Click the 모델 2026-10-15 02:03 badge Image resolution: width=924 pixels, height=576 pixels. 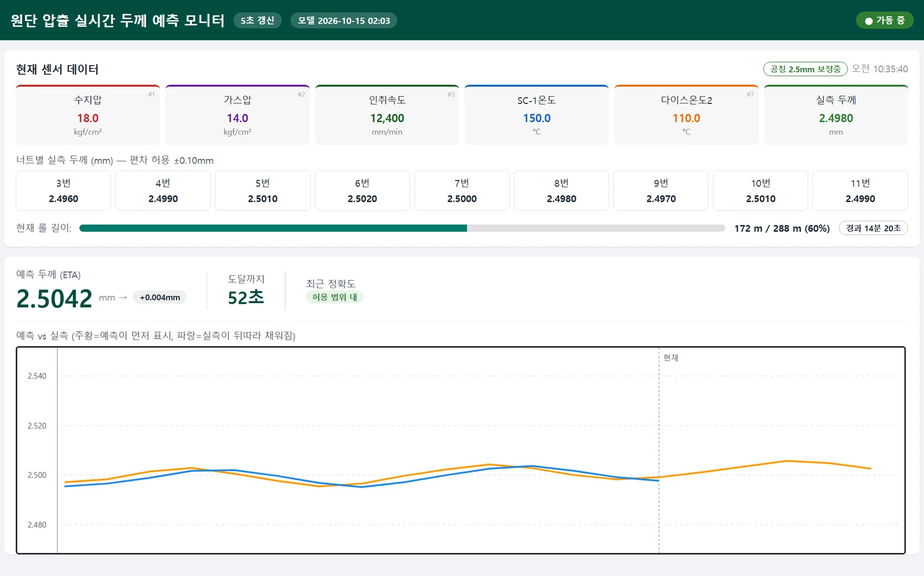click(344, 20)
